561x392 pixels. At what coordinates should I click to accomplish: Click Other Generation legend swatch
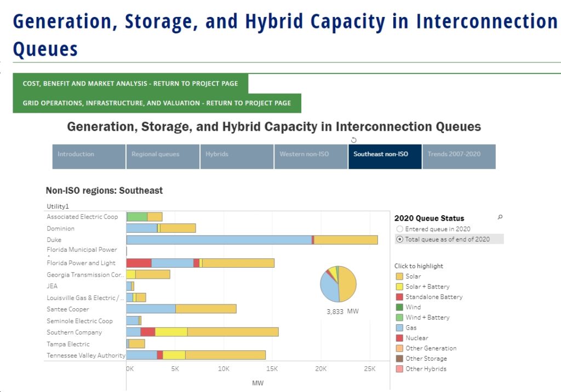[x=399, y=348]
